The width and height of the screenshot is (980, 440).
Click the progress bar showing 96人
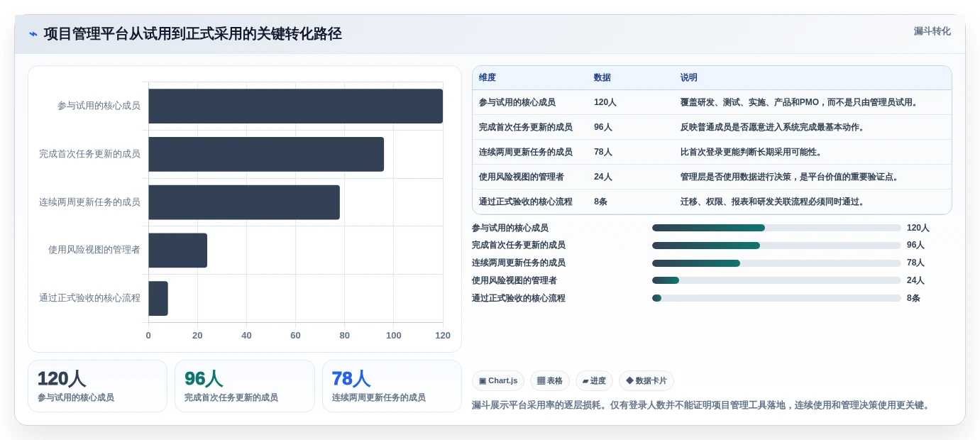[x=776, y=246]
